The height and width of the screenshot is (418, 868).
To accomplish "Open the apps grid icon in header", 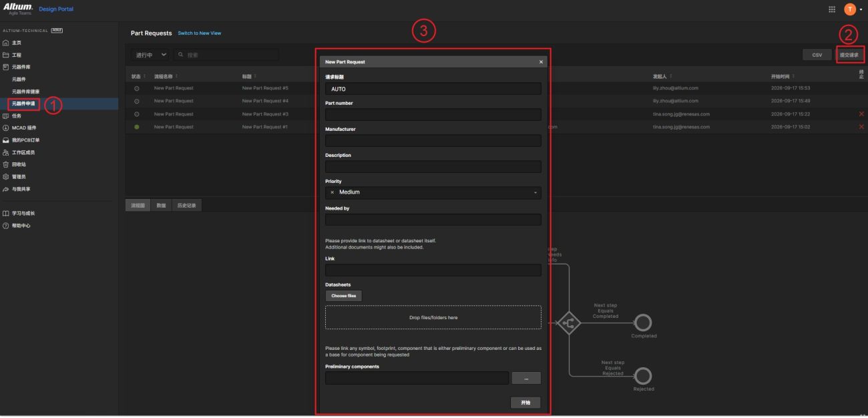I will click(x=831, y=9).
